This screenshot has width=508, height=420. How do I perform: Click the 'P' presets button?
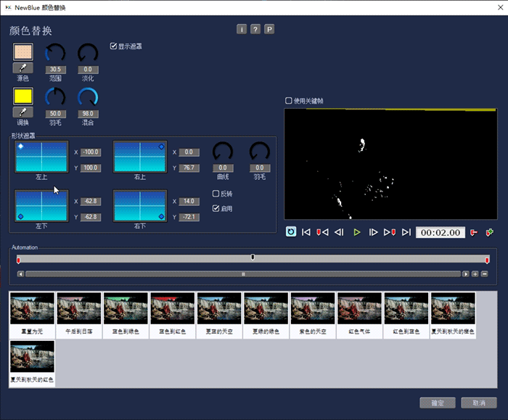[269, 29]
